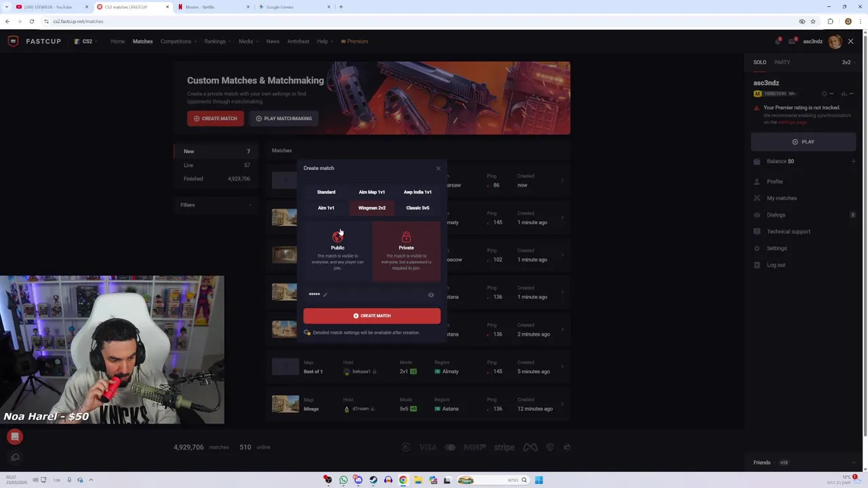The height and width of the screenshot is (488, 868).
Task: Expand the Media menu
Action: 248,41
